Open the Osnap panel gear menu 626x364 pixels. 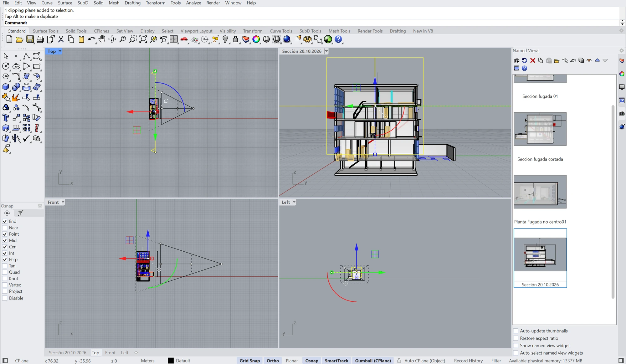(40, 206)
